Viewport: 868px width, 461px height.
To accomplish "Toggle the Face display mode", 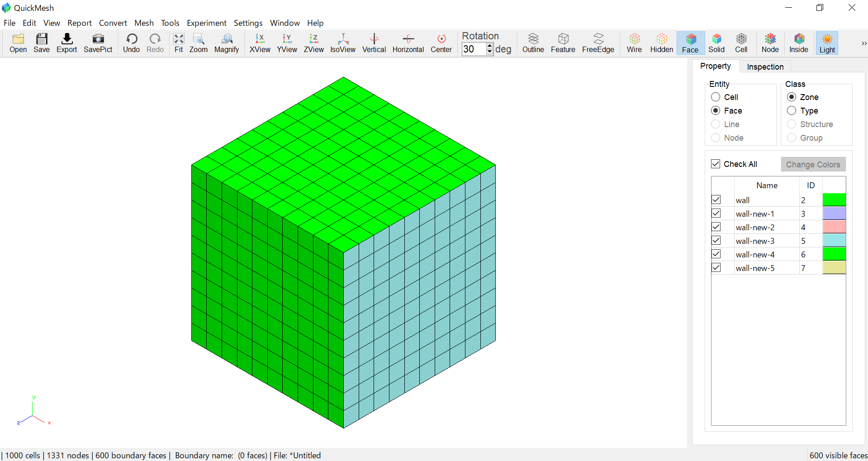I will pyautogui.click(x=690, y=43).
